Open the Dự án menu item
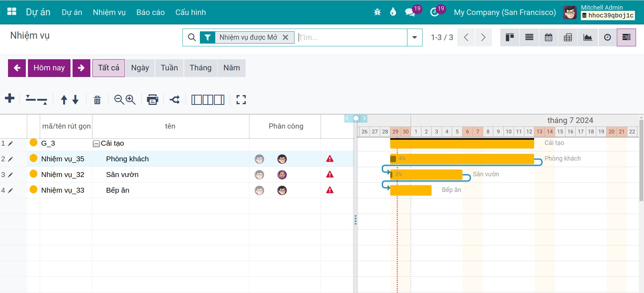Image resolution: width=644 pixels, height=293 pixels. coord(72,12)
